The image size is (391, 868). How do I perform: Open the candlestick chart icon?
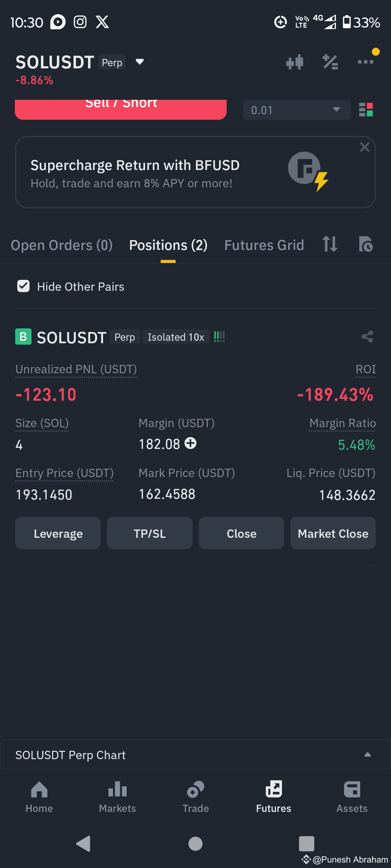click(x=294, y=62)
